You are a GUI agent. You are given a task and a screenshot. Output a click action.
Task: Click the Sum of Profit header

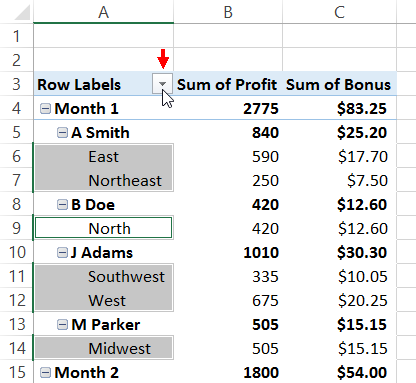click(227, 85)
